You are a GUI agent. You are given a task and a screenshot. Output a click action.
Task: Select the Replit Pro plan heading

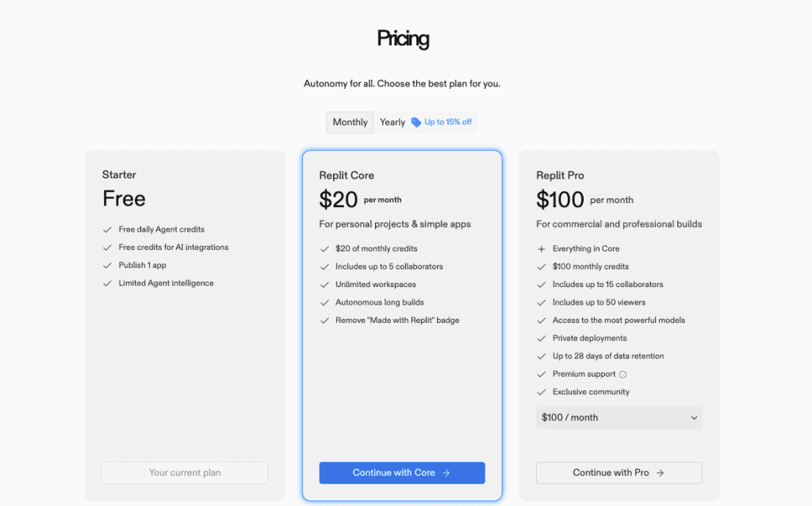click(560, 175)
